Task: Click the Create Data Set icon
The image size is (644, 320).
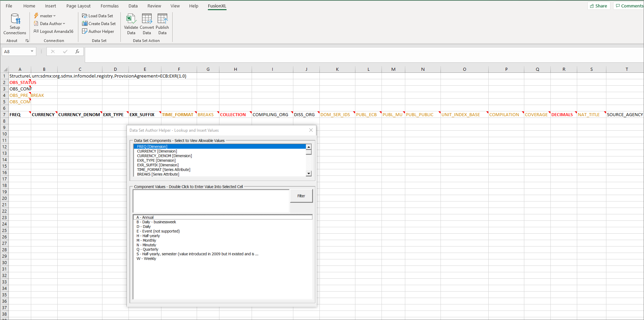Action: click(99, 23)
